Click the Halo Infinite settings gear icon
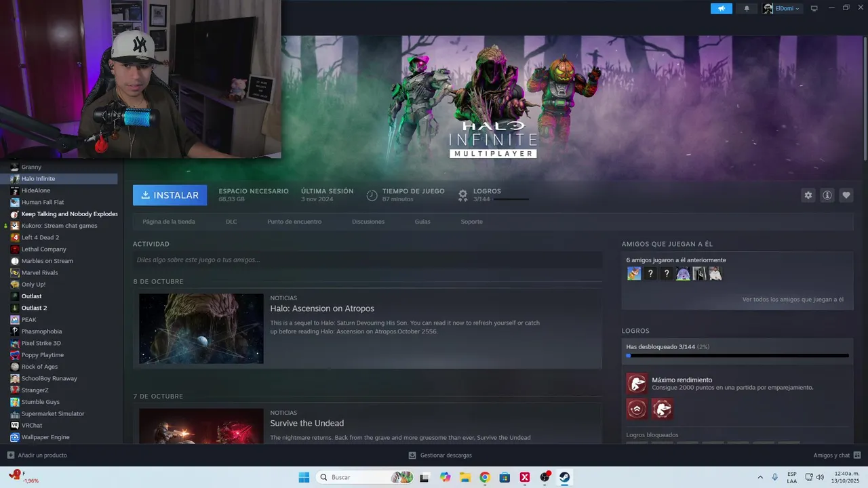Viewport: 868px width, 488px height. point(808,195)
